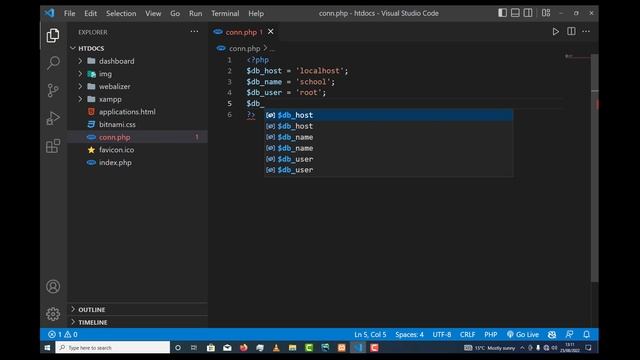Open the Source Control view
Screen dimensions: 640x360
click(x=53, y=90)
